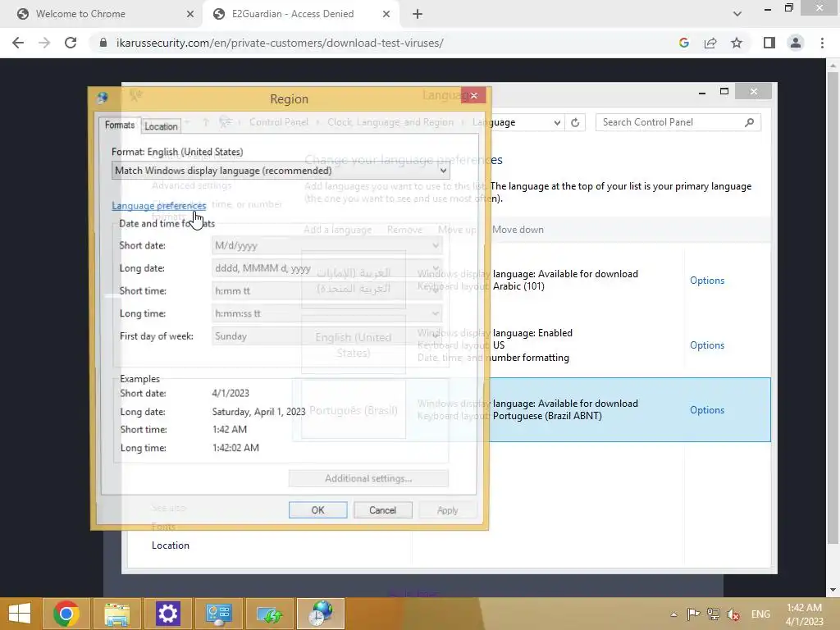
Task: Select the Formats tab in Region dialog
Action: pyautogui.click(x=120, y=126)
